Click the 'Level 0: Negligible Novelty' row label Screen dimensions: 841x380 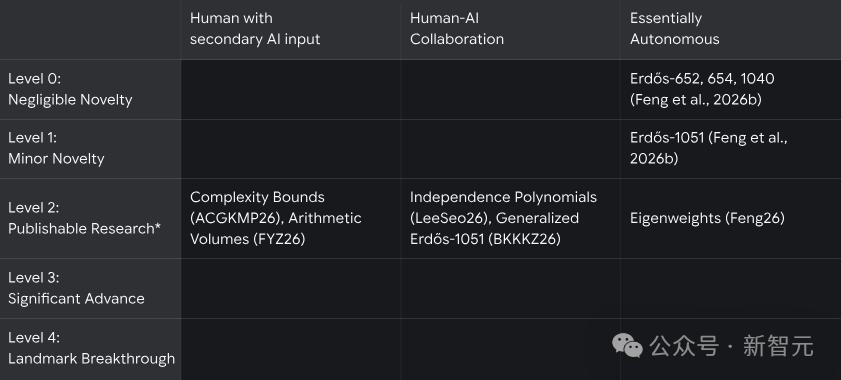pyautogui.click(x=70, y=89)
